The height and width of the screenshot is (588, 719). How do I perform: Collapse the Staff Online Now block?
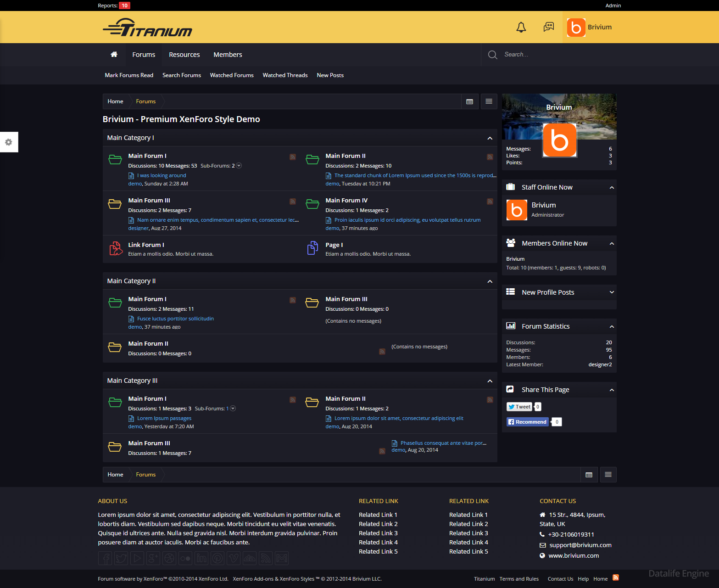[x=612, y=187]
